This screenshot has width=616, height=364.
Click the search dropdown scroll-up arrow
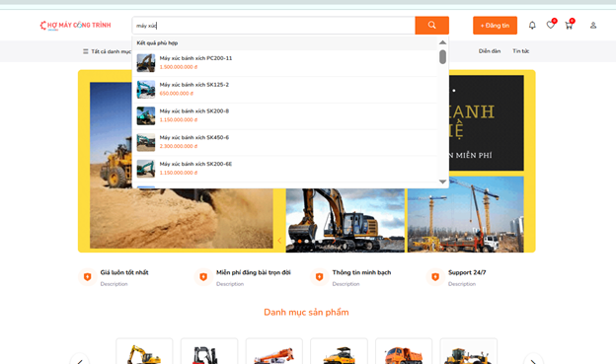[x=442, y=42]
